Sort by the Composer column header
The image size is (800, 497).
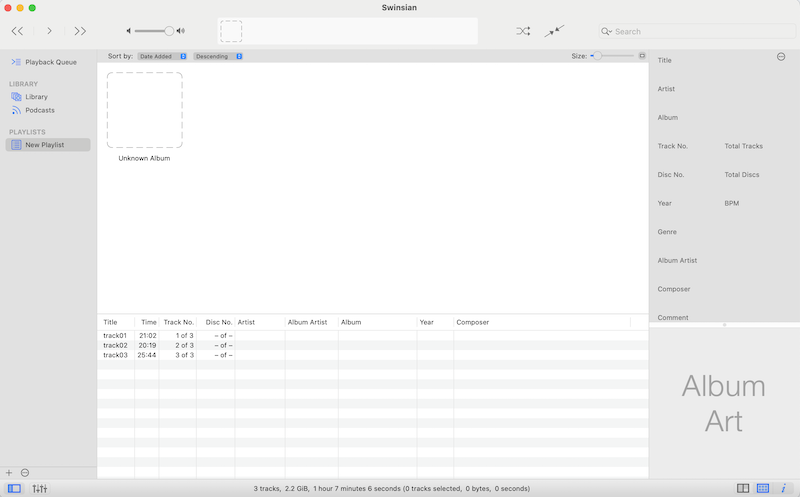[x=542, y=322]
